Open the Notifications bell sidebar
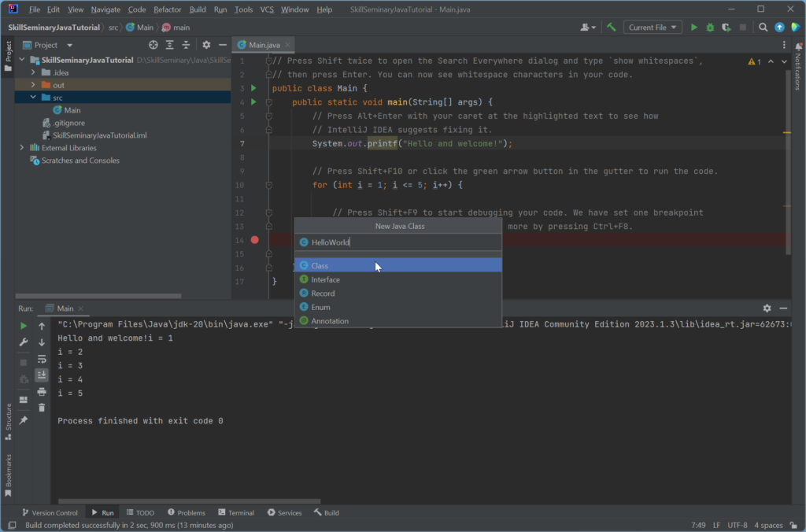 [x=798, y=67]
